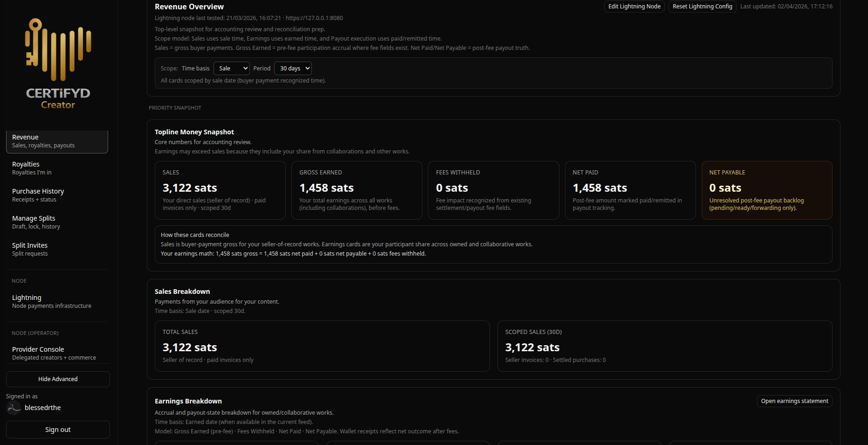This screenshot has width=868, height=445.
Task: Open the Revenue sidebar section
Action: [x=57, y=141]
